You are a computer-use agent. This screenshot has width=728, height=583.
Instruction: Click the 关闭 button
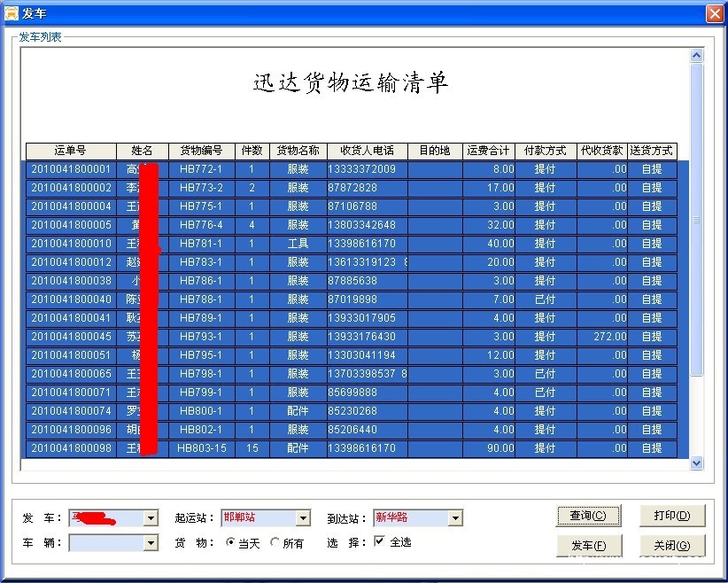coord(672,546)
